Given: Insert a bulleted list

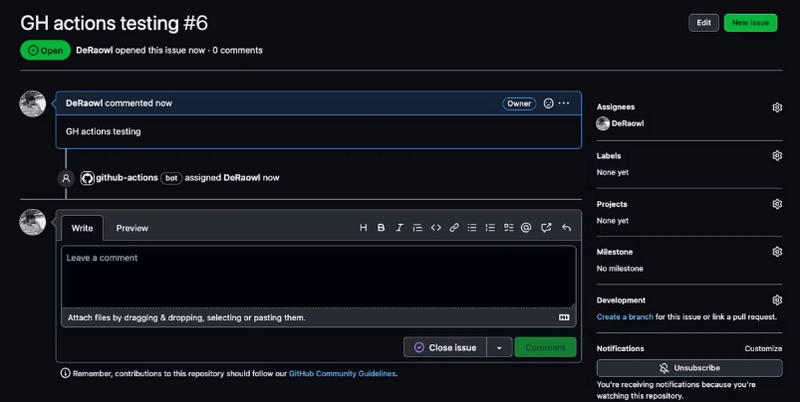Looking at the screenshot, I should [x=472, y=228].
